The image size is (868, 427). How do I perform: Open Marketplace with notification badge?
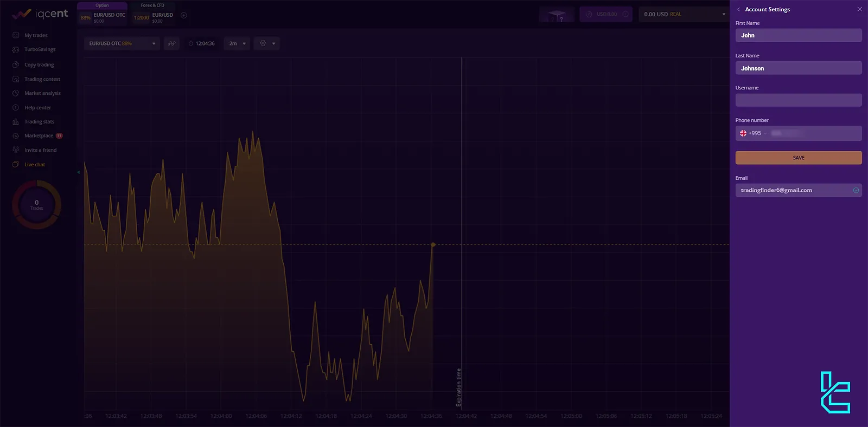point(43,135)
